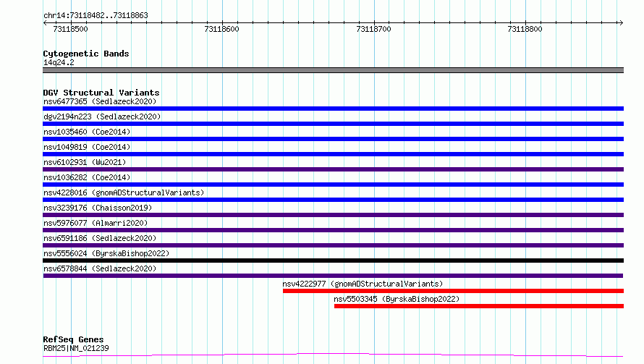Image resolution: width=644 pixels, height=364 pixels.
Task: Select the purple bar under nsv3239176
Action: click(333, 215)
